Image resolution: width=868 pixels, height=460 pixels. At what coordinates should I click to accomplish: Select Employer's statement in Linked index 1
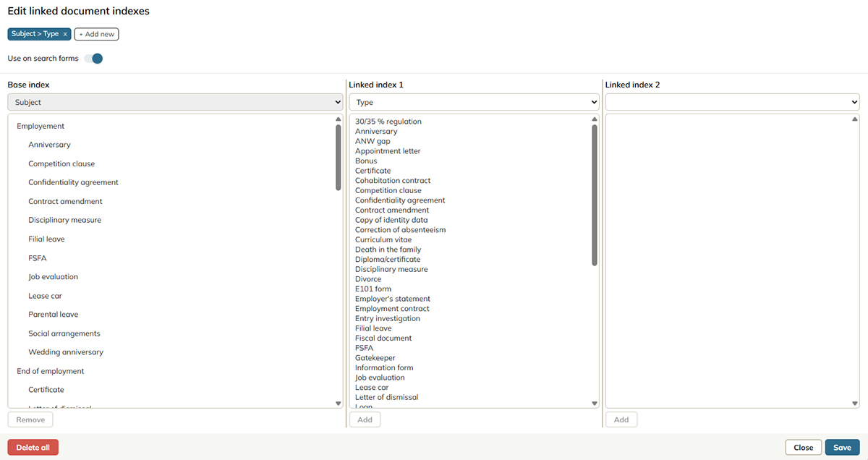pyautogui.click(x=393, y=299)
